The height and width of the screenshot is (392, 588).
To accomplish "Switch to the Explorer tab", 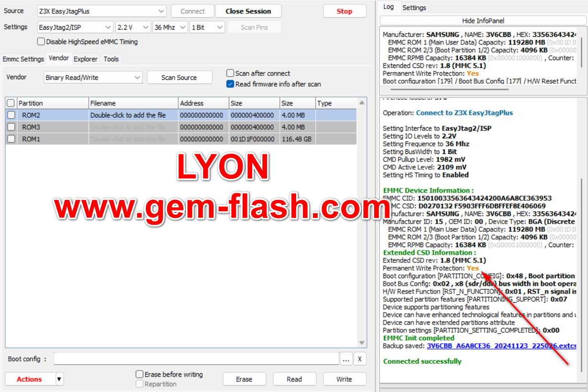I will click(86, 59).
